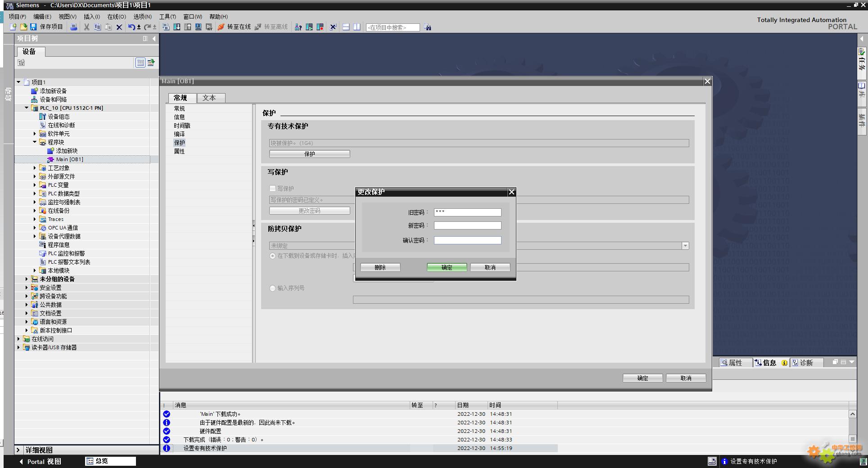Collapse the PLC_10 tree node

[27, 108]
